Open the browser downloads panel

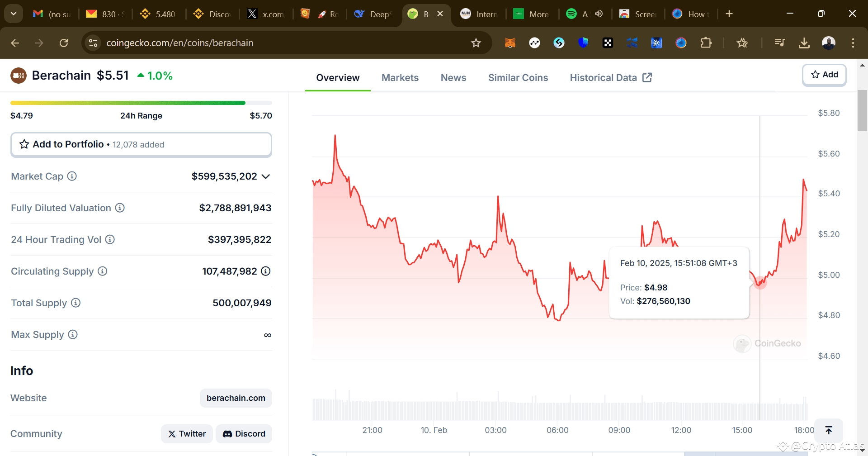[x=804, y=43]
